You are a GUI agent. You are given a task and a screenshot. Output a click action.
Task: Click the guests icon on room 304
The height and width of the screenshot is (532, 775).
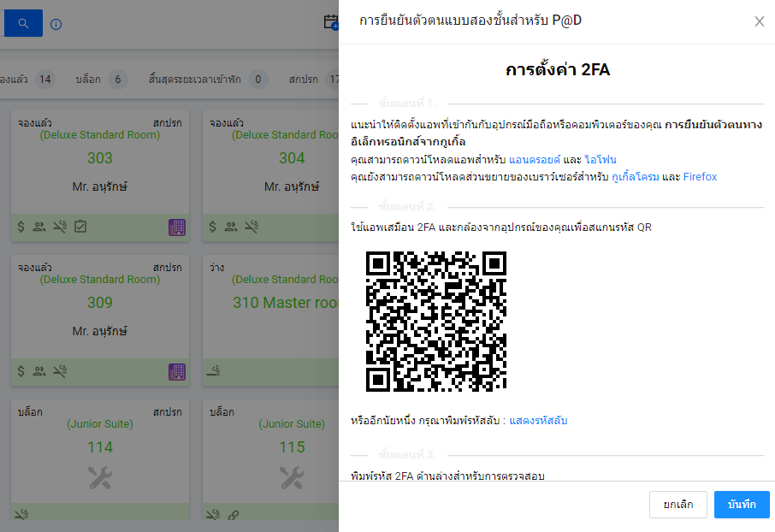tap(231, 227)
